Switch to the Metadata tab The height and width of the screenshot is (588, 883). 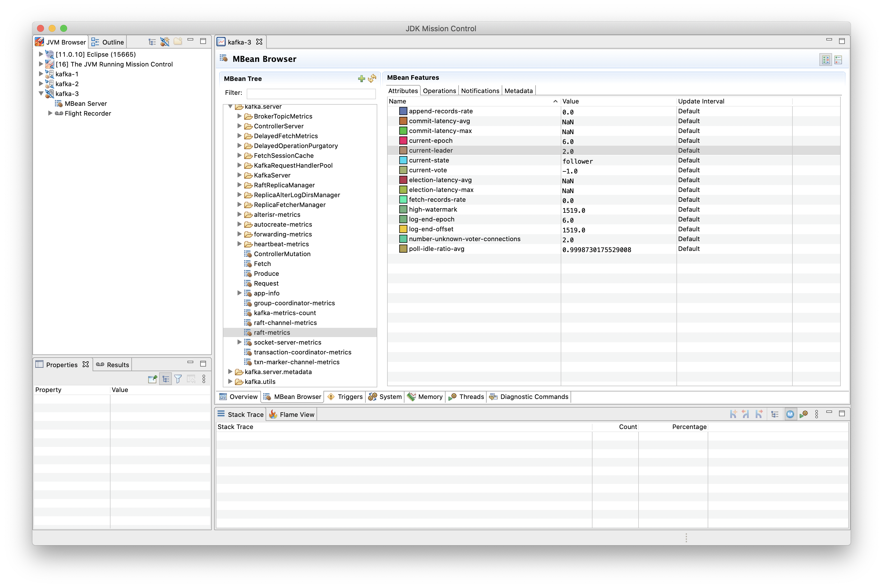[x=518, y=91]
